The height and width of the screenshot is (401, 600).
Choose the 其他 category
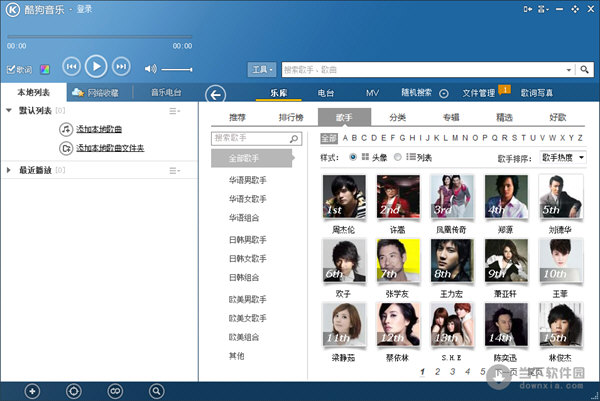coord(236,356)
